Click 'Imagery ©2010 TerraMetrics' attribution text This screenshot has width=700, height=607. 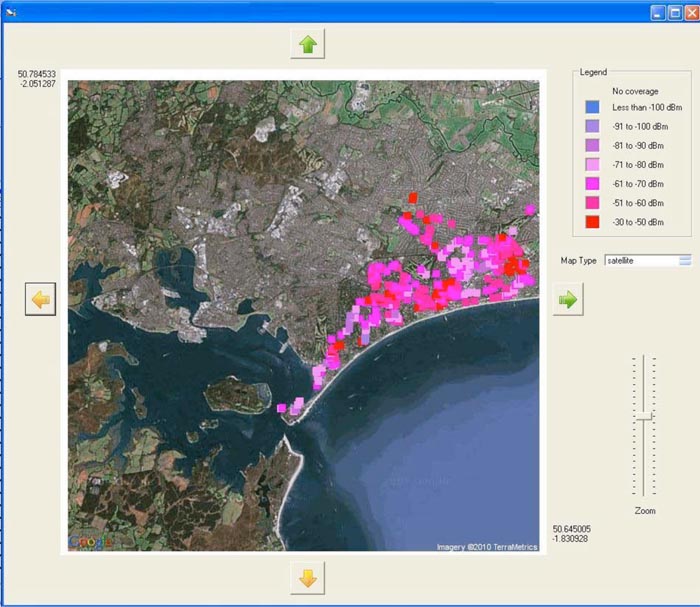click(x=487, y=547)
